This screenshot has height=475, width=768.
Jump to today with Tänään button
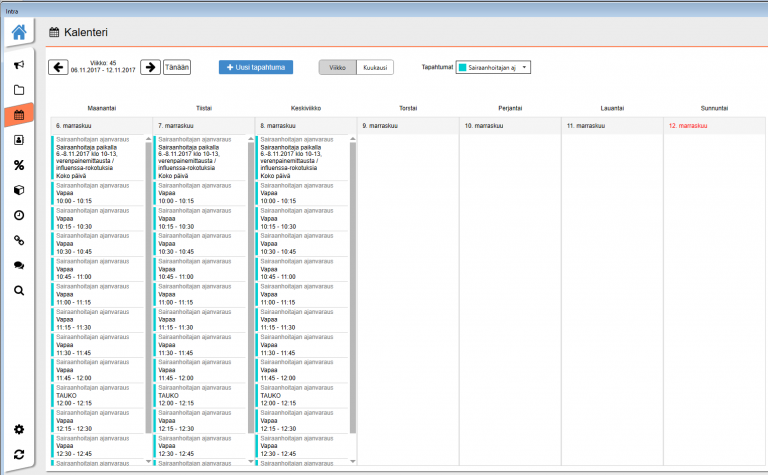click(177, 67)
